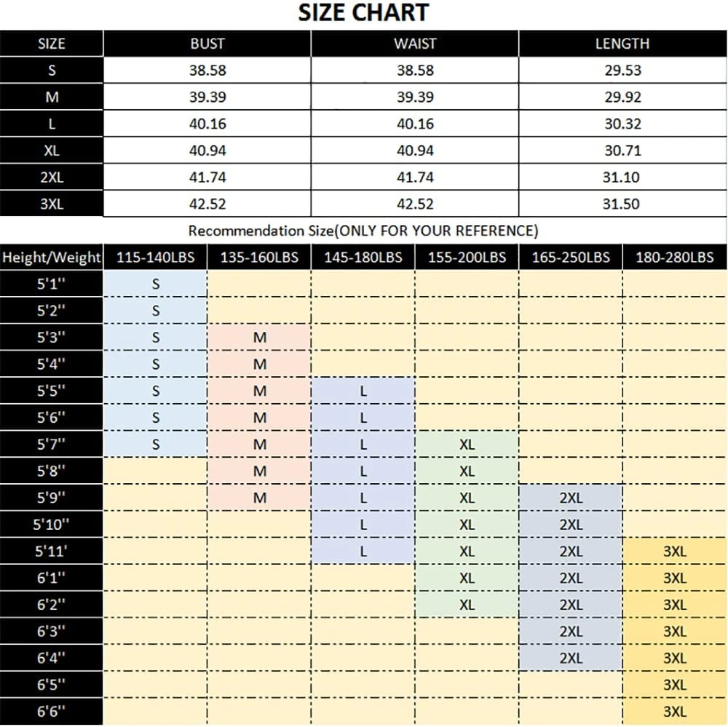Click the SIZE CHART title
Screen dimensions: 728x727
(x=363, y=13)
